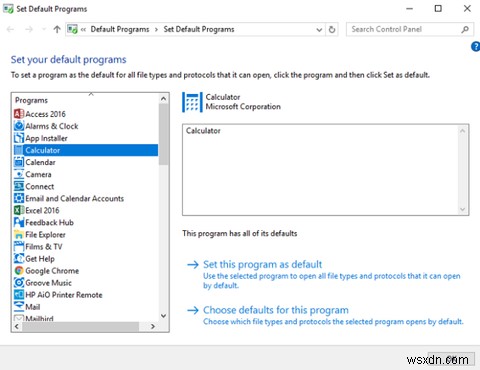Image resolution: width=480 pixels, height=370 pixels.
Task: Click the programs list scroll right arrow
Action: click(x=153, y=326)
